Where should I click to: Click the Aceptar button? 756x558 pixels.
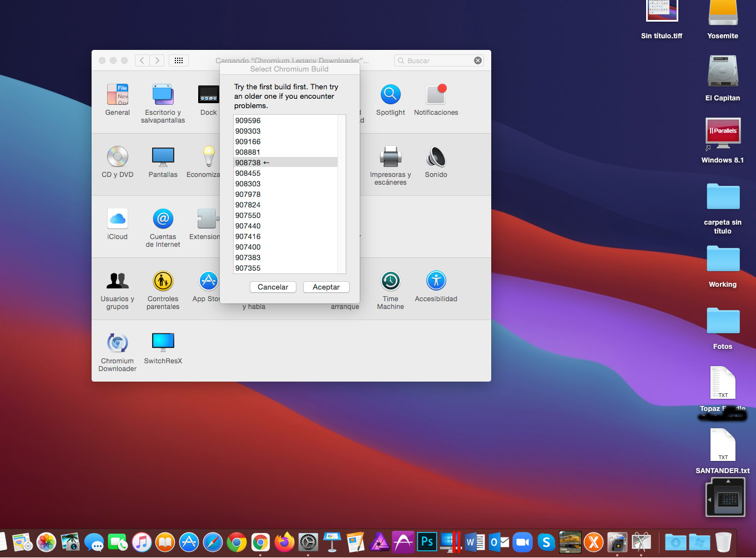[x=326, y=287]
